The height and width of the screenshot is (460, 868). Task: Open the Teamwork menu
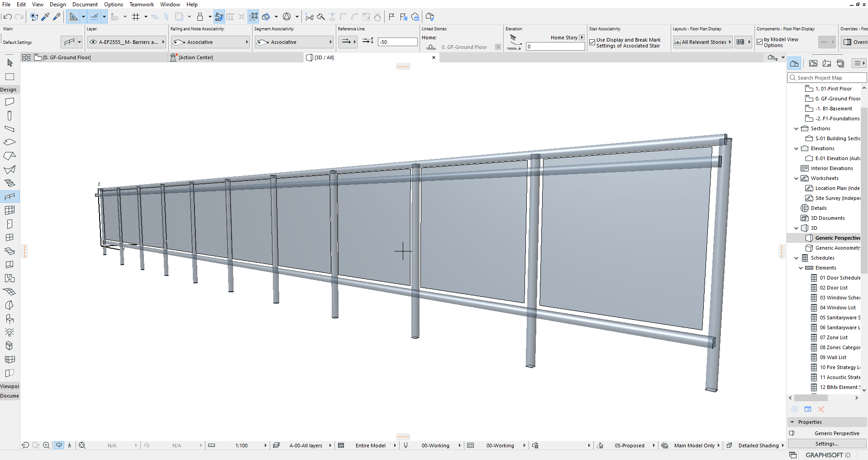tap(141, 4)
